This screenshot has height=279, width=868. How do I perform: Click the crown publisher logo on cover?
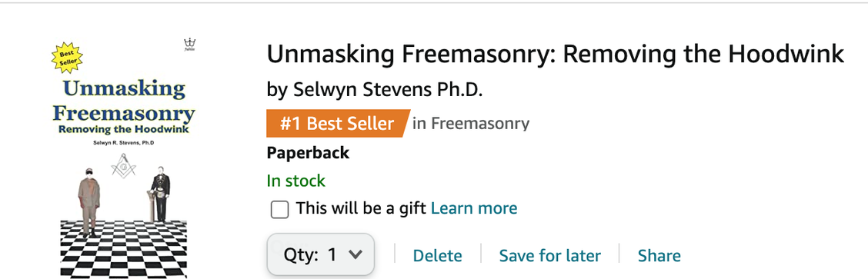[190, 45]
